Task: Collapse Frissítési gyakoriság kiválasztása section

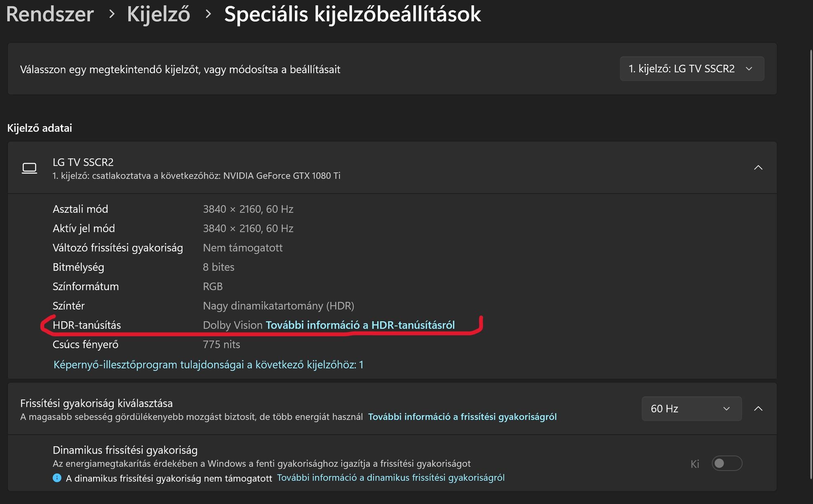Action: (758, 409)
